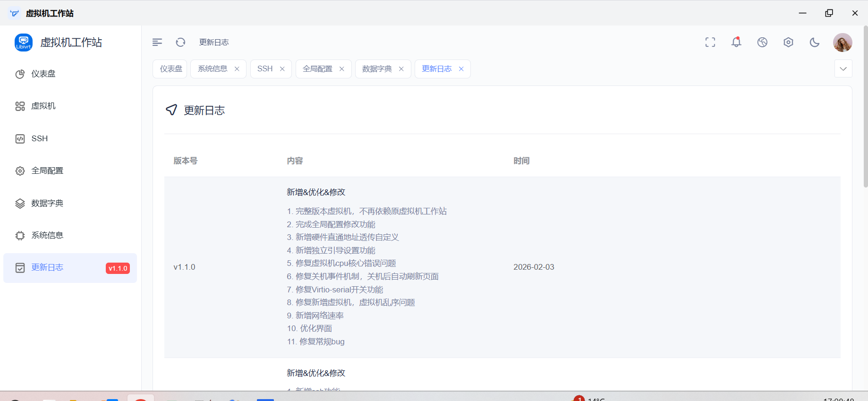Toggle dark mode with moon icon
The image size is (868, 401).
[x=814, y=43]
